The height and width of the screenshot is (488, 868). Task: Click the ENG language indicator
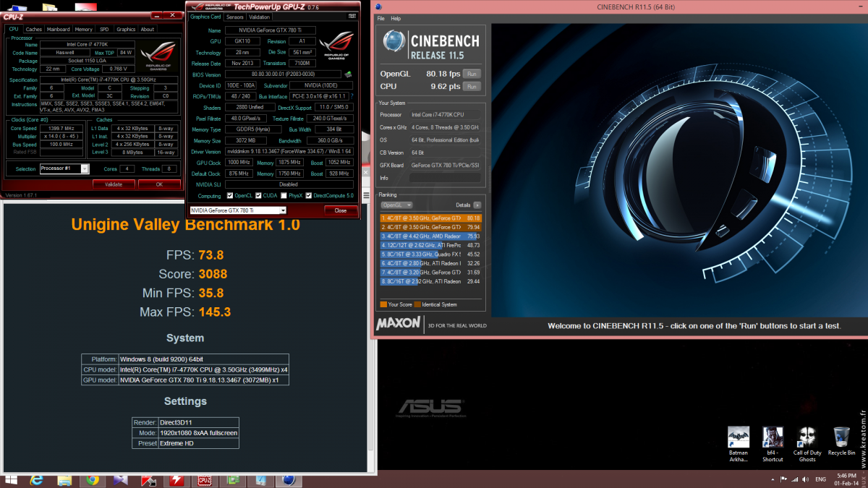821,479
